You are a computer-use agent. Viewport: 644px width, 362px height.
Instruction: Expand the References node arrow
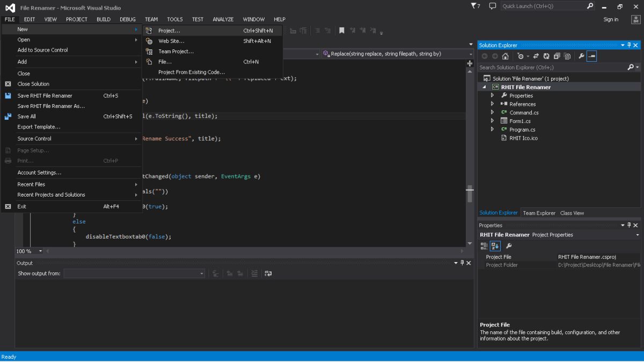click(492, 104)
